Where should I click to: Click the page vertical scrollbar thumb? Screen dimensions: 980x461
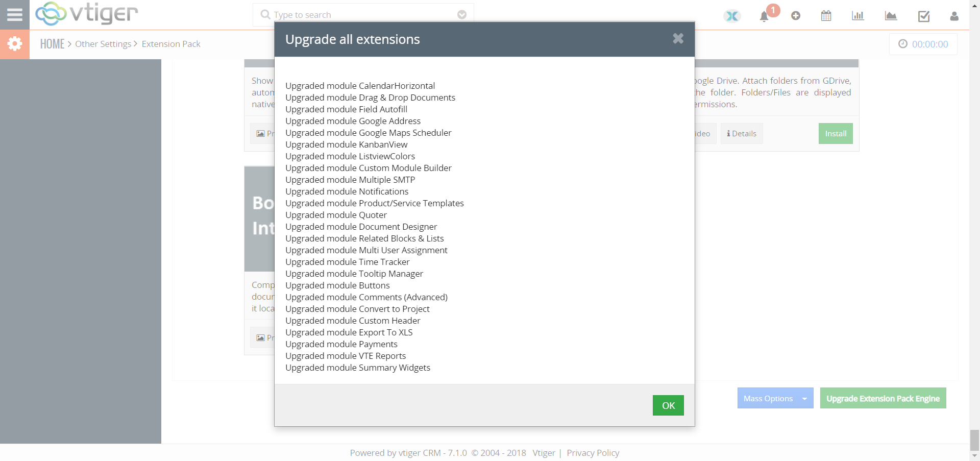coord(974,440)
